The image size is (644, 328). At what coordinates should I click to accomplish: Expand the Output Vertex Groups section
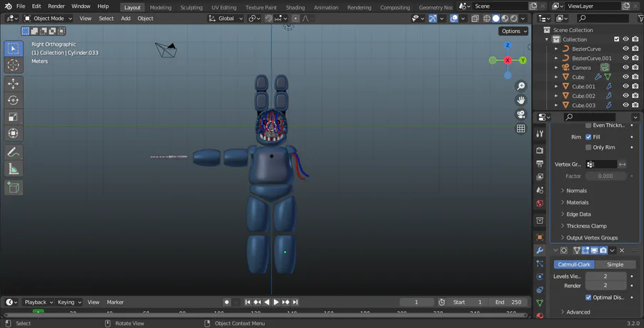[591, 238]
